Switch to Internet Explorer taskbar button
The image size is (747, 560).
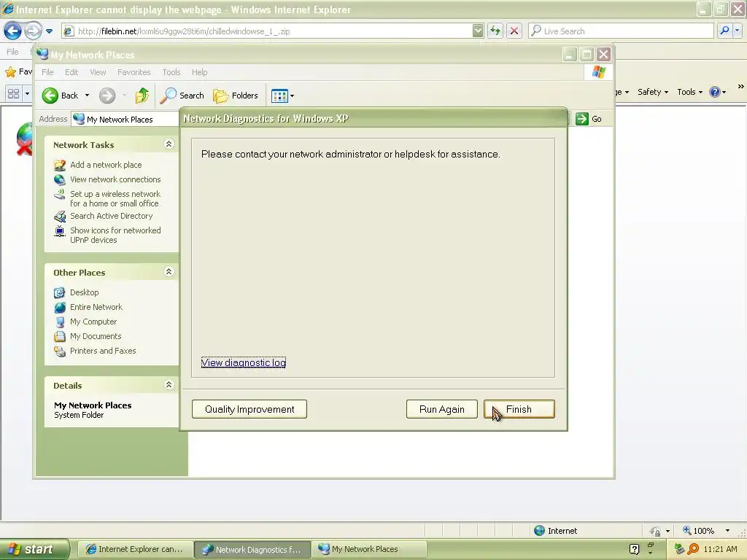pyautogui.click(x=135, y=549)
